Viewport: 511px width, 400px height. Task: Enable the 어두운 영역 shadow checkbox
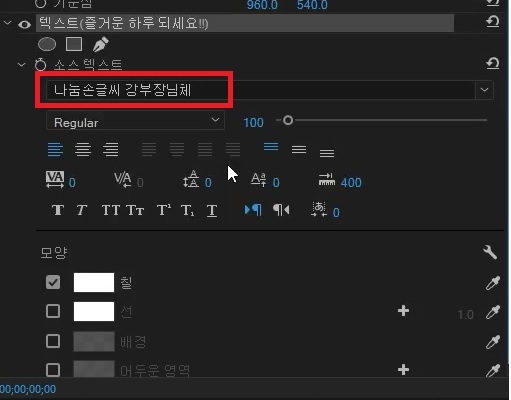(53, 370)
